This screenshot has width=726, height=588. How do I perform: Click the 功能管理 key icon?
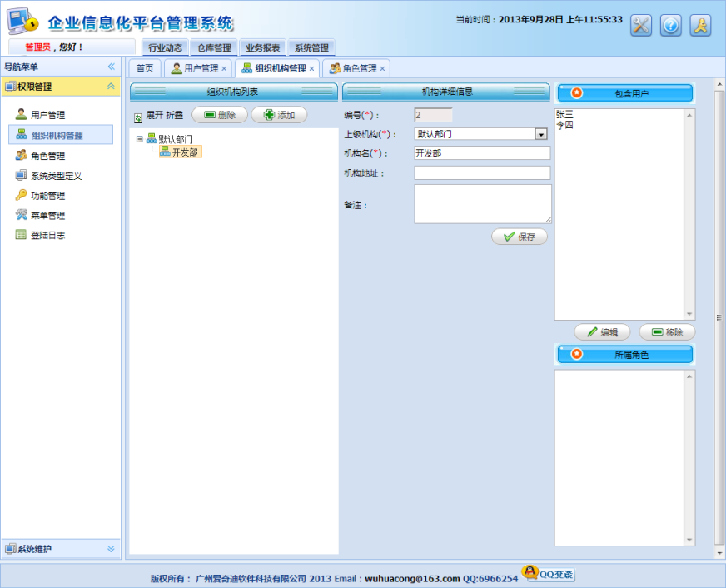coord(21,195)
